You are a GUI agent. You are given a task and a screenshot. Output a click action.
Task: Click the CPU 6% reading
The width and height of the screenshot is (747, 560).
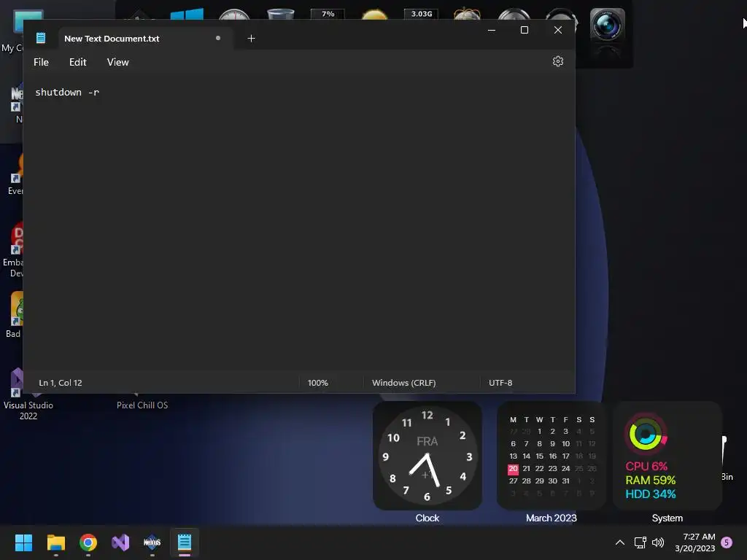coord(646,466)
